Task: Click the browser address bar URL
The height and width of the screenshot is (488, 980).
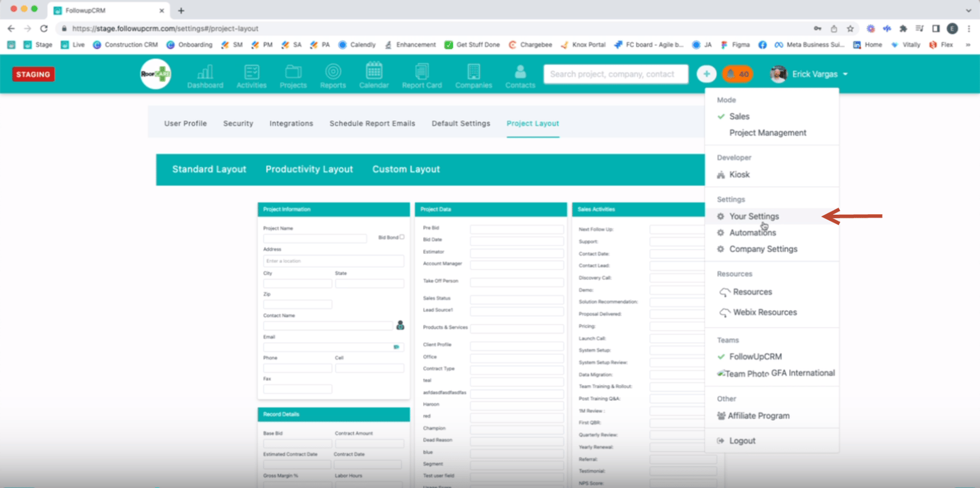Action: point(165,28)
